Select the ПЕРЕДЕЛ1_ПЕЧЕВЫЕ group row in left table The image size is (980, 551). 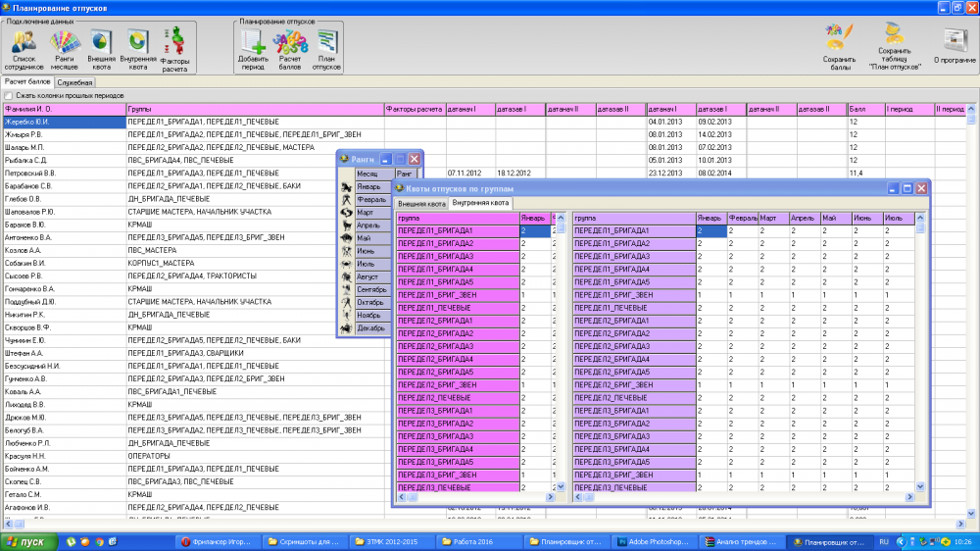coord(458,308)
